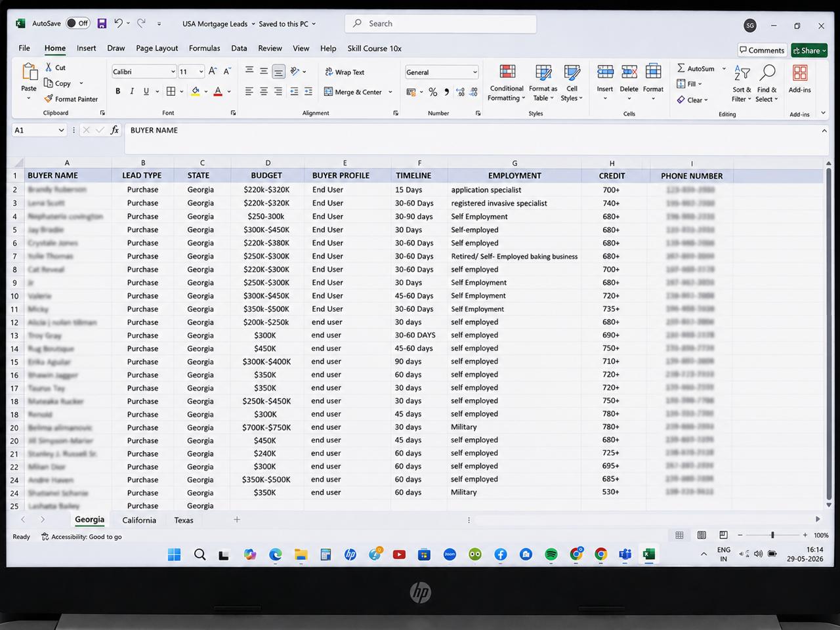Click the Windows Start button
This screenshot has height=630, width=840.
(x=174, y=555)
